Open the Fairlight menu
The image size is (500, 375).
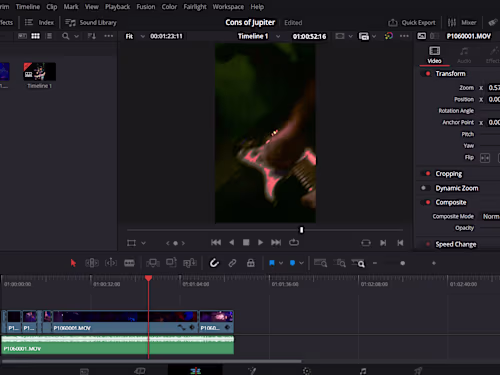point(195,7)
